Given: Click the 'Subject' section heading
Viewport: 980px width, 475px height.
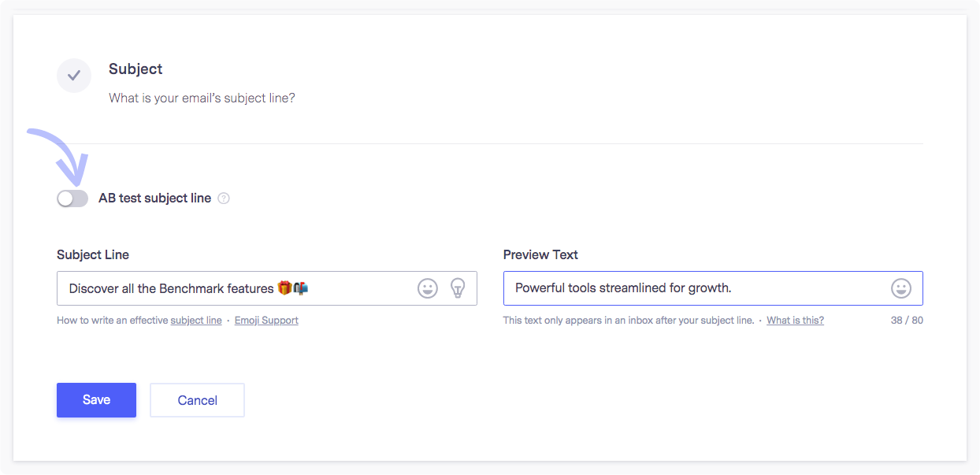Looking at the screenshot, I should pos(135,69).
